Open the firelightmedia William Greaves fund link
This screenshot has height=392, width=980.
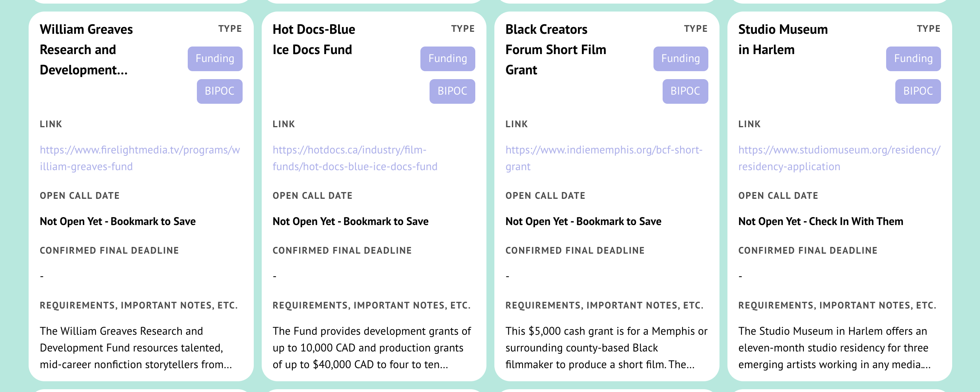140,158
